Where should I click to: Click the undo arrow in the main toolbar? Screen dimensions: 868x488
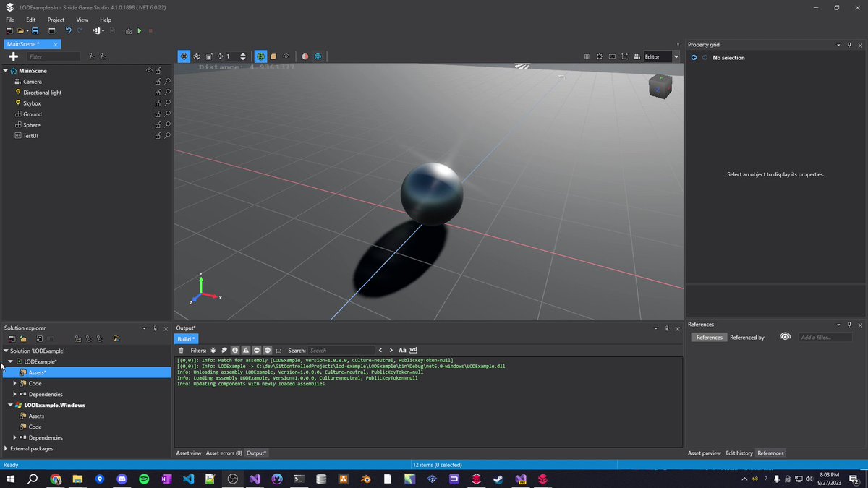[68, 30]
